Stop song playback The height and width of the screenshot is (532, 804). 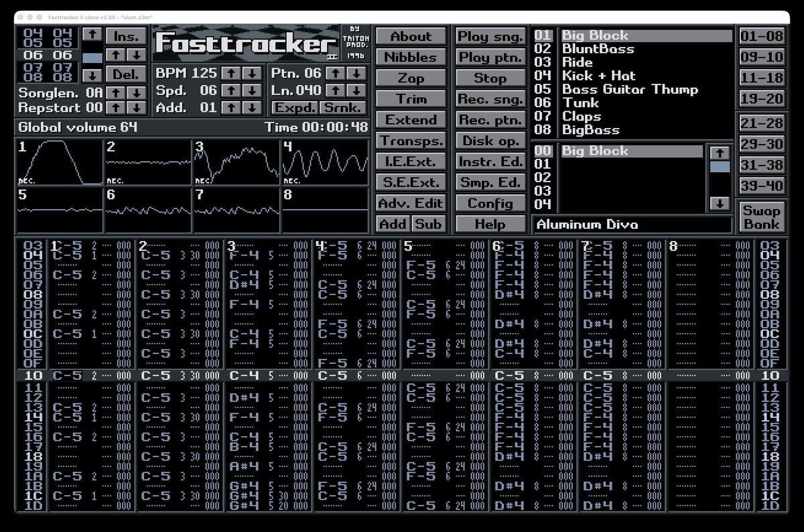490,78
